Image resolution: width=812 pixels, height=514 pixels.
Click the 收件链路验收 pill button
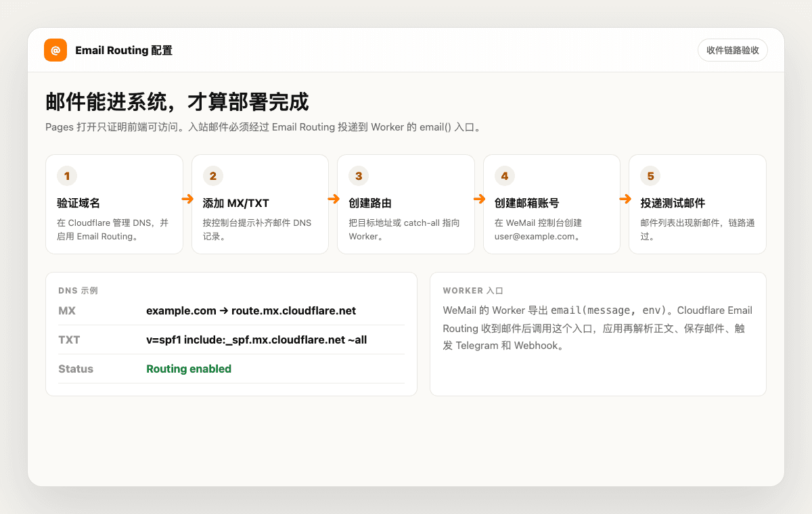[733, 50]
